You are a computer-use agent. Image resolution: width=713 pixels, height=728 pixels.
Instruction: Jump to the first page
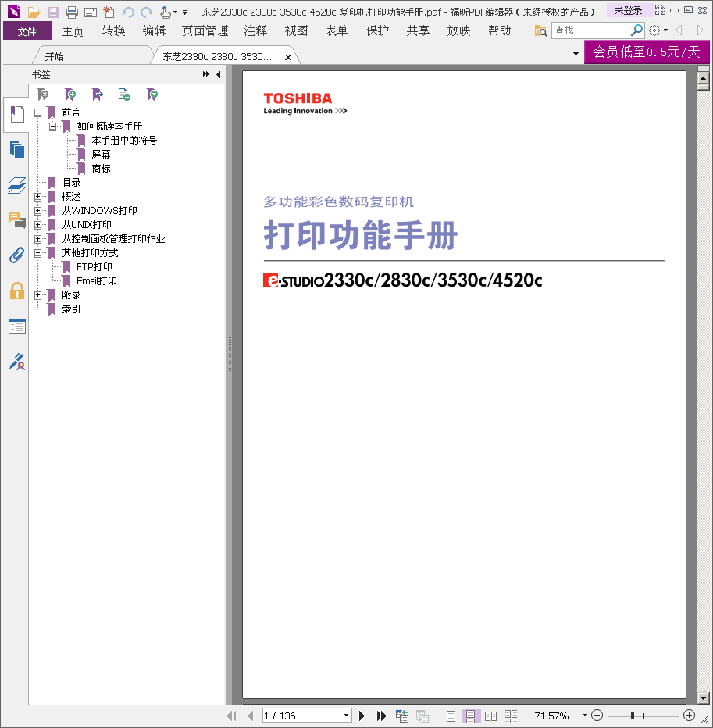coord(232,716)
